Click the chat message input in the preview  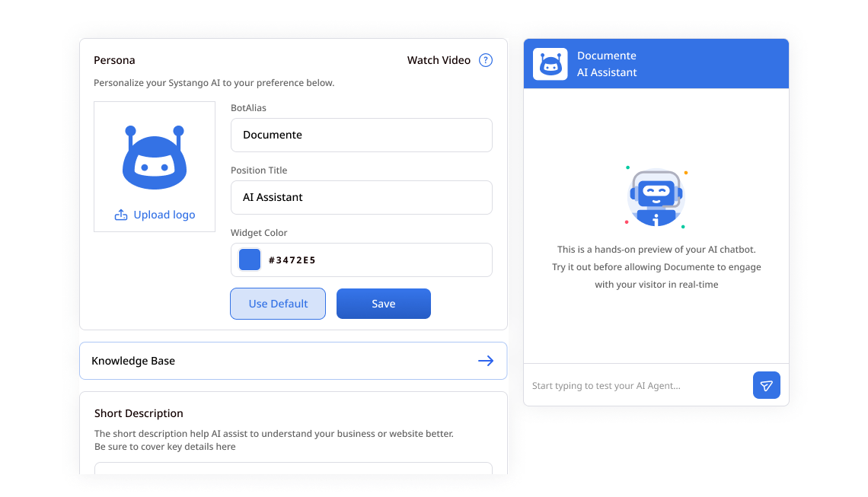pos(632,385)
